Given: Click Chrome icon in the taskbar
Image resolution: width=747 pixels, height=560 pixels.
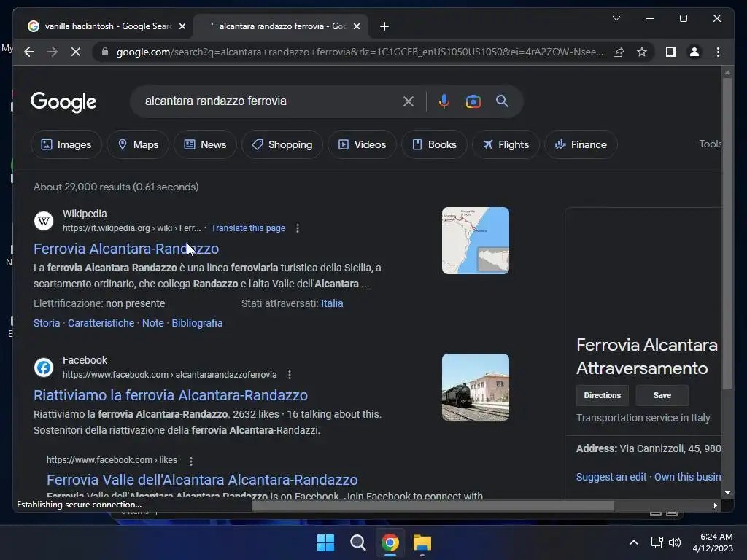Looking at the screenshot, I should tap(390, 542).
